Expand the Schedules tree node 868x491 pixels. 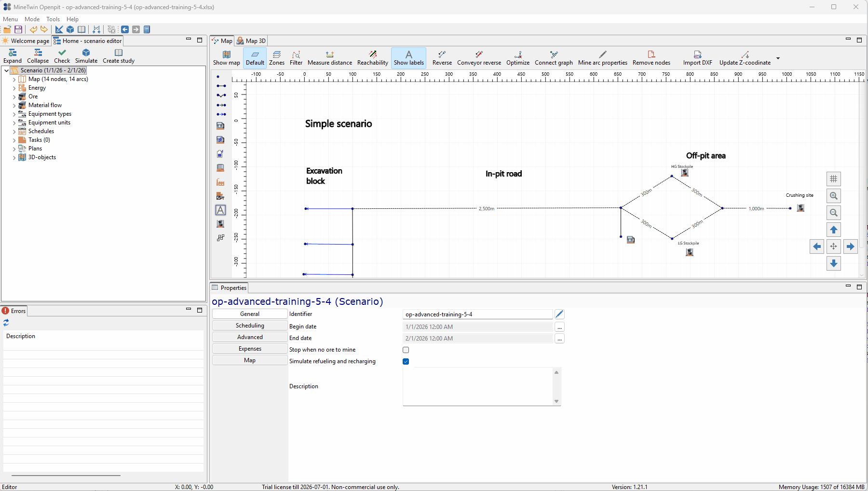point(14,132)
